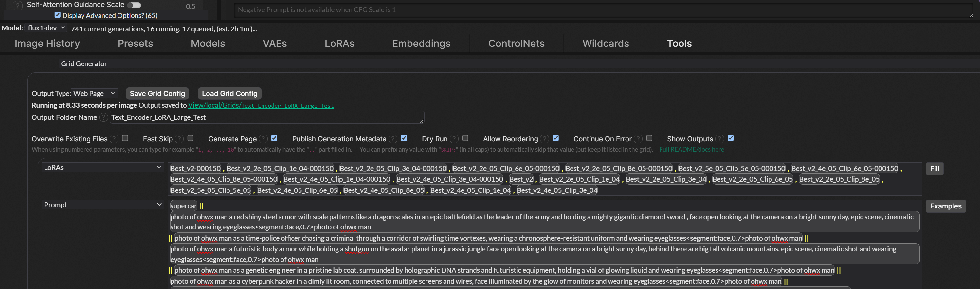980x289 pixels.
Task: Click LoRA value Best_v2_2e_05_Clip_1e_04-000150
Action: coord(280,169)
